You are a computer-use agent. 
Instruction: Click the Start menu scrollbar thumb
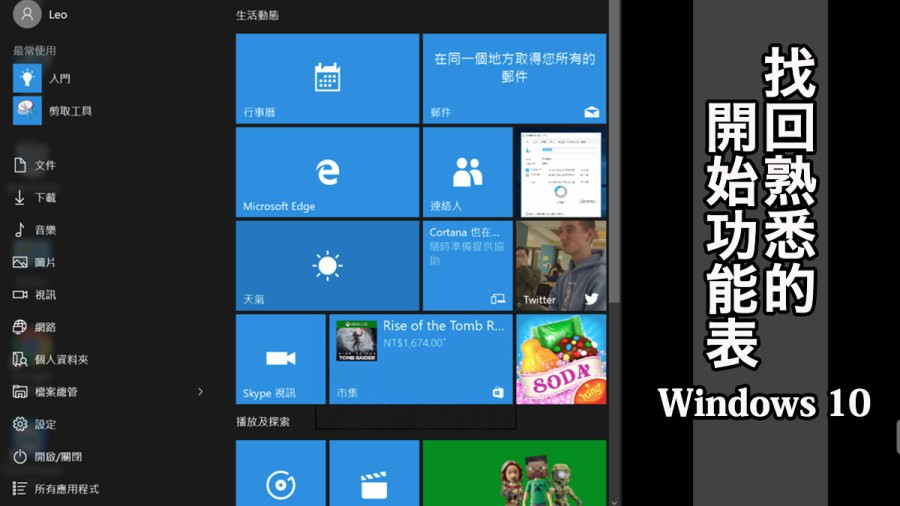[614, 150]
